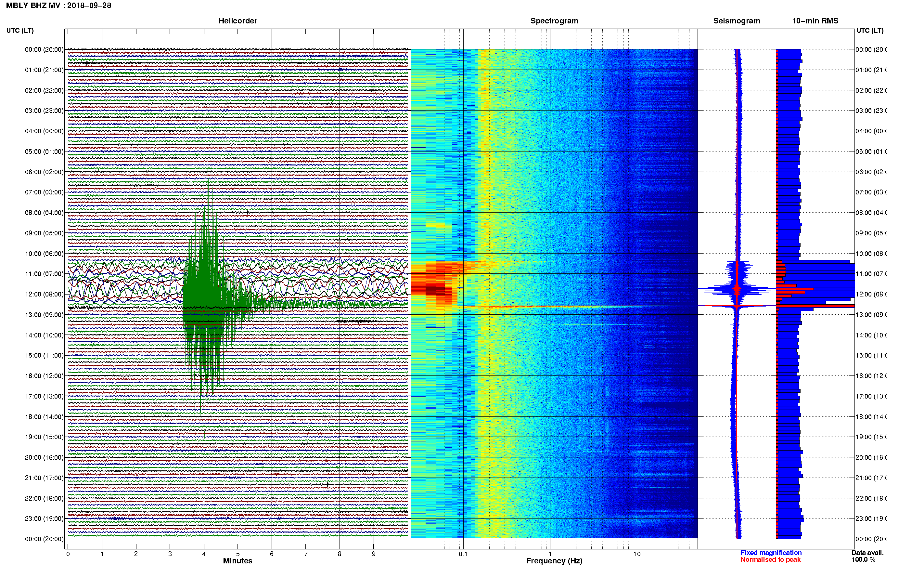Screen dimensions: 924x578
Task: Click left time label '17:00 (13:00)'
Action: pos(44,396)
